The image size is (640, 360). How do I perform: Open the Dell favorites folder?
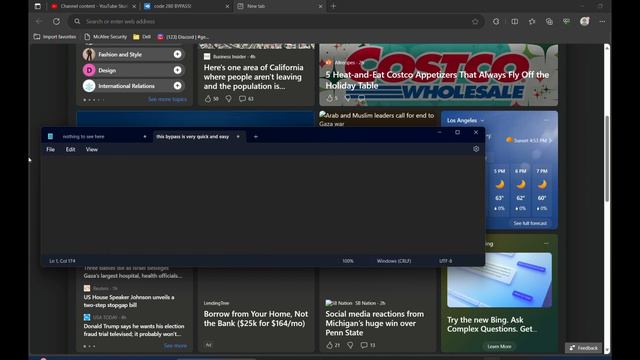click(x=142, y=37)
